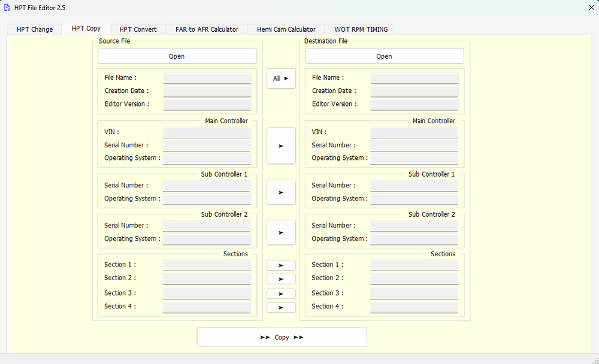
Task: Select the FAR to AFR Calculator tab
Action: (x=207, y=29)
